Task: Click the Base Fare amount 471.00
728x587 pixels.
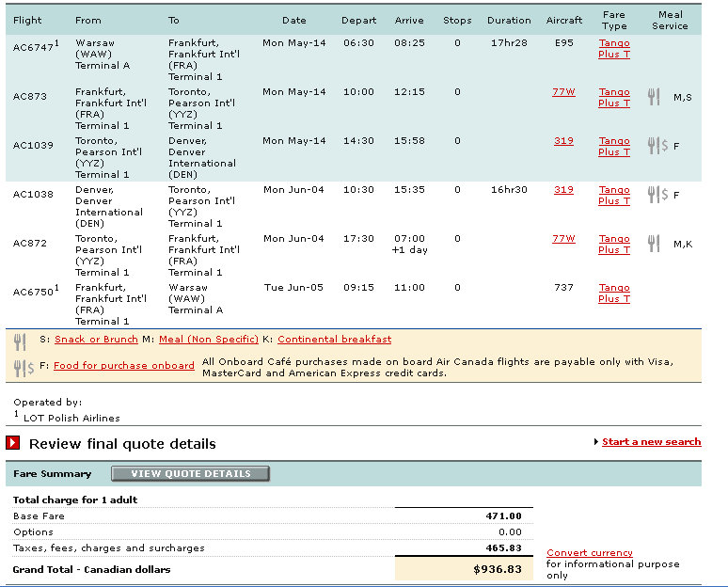Action: [504, 516]
